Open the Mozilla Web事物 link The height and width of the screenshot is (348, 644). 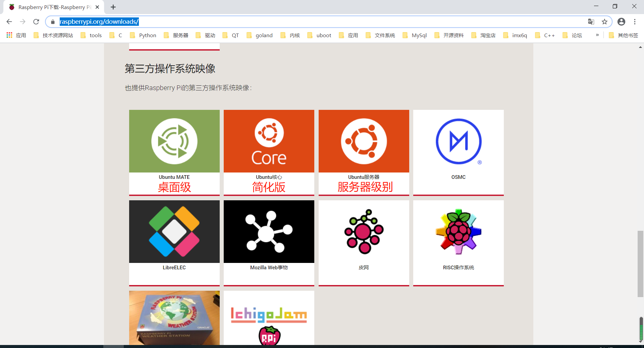tap(269, 268)
